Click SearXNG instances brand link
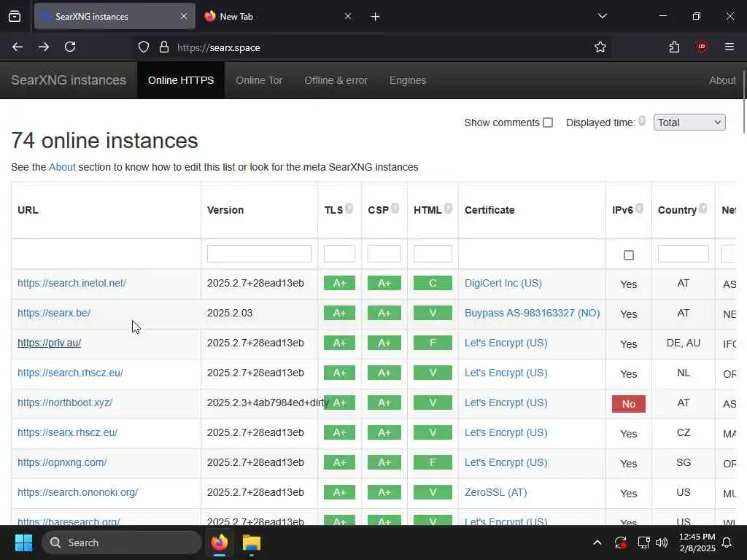 (x=69, y=80)
